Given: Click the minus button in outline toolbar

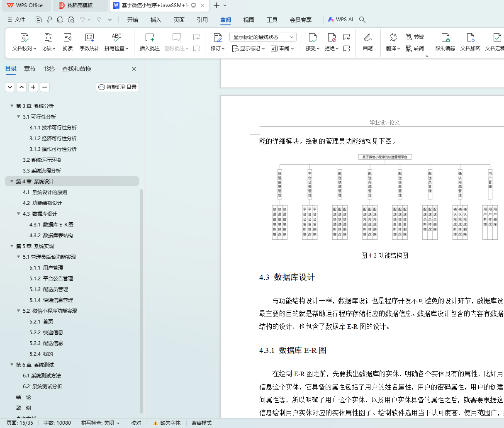Looking at the screenshot, I should point(45,87).
